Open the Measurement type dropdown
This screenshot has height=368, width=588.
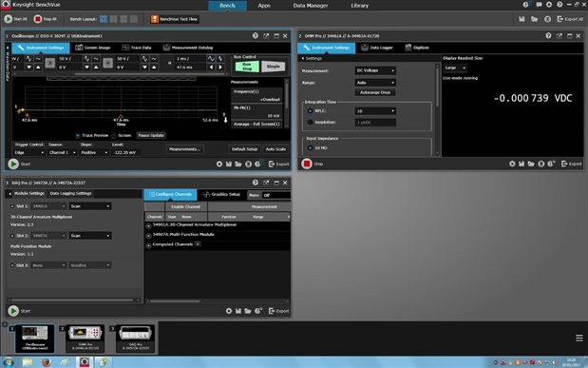375,70
